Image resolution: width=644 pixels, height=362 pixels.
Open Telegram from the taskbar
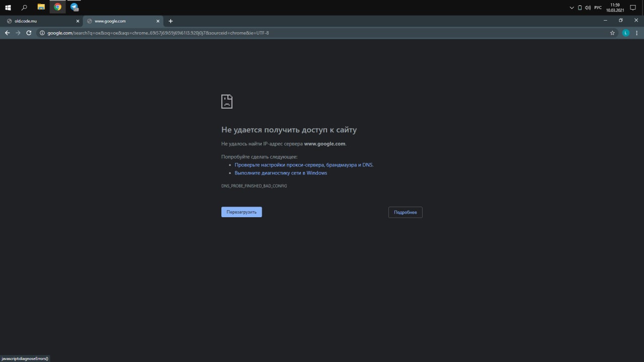click(x=74, y=8)
